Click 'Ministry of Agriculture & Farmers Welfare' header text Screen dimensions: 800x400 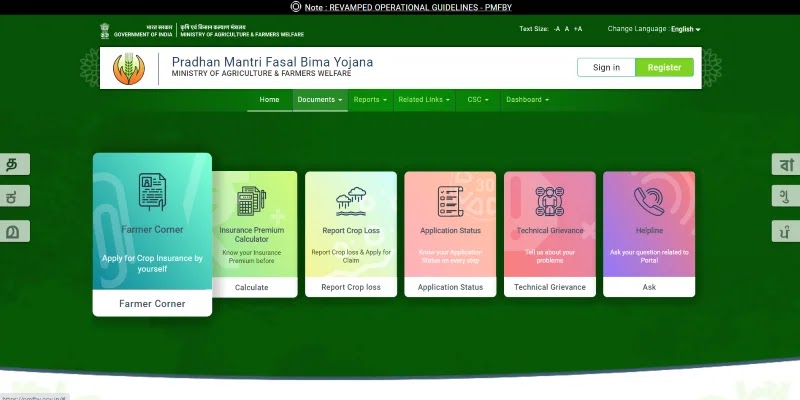click(x=261, y=73)
